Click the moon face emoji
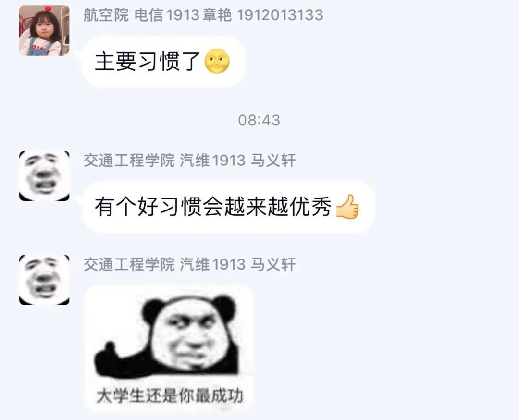519x420 pixels. point(217,61)
